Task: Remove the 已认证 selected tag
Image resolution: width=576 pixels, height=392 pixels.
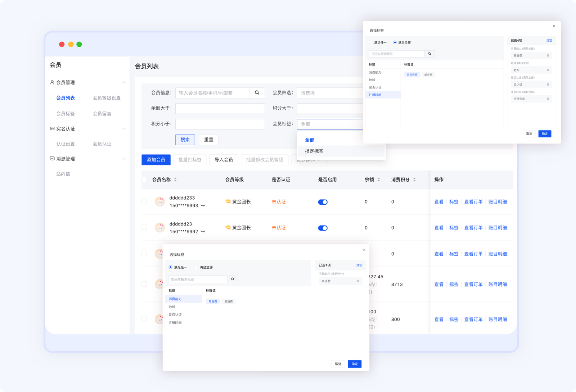Action: [x=548, y=85]
